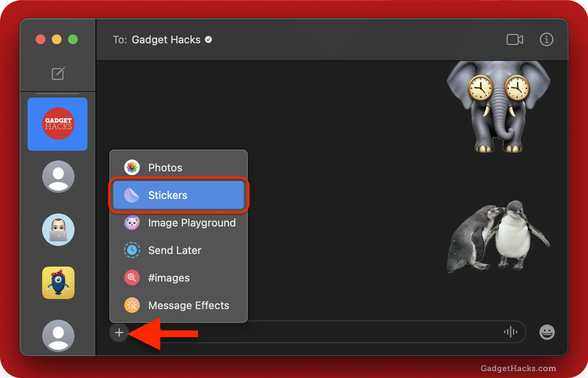
Task: Click the penguins sticker message
Action: pyautogui.click(x=499, y=236)
